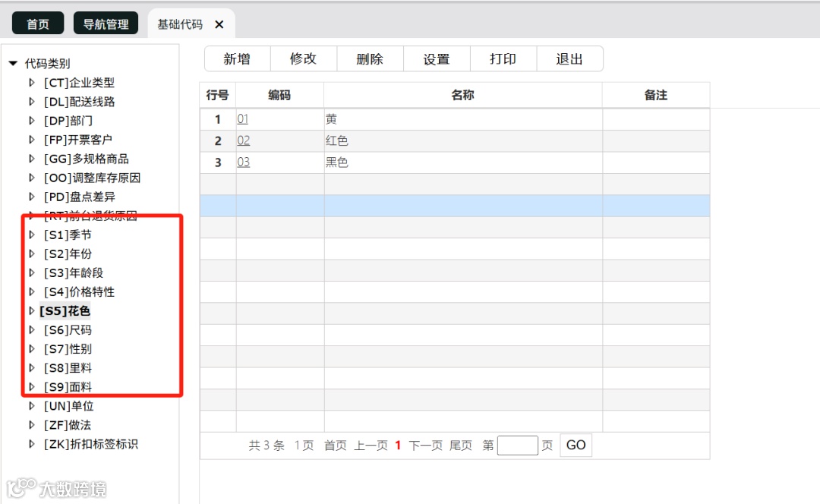Expand the [S5]花色 arrow
This screenshot has width=820, height=504.
point(31,310)
